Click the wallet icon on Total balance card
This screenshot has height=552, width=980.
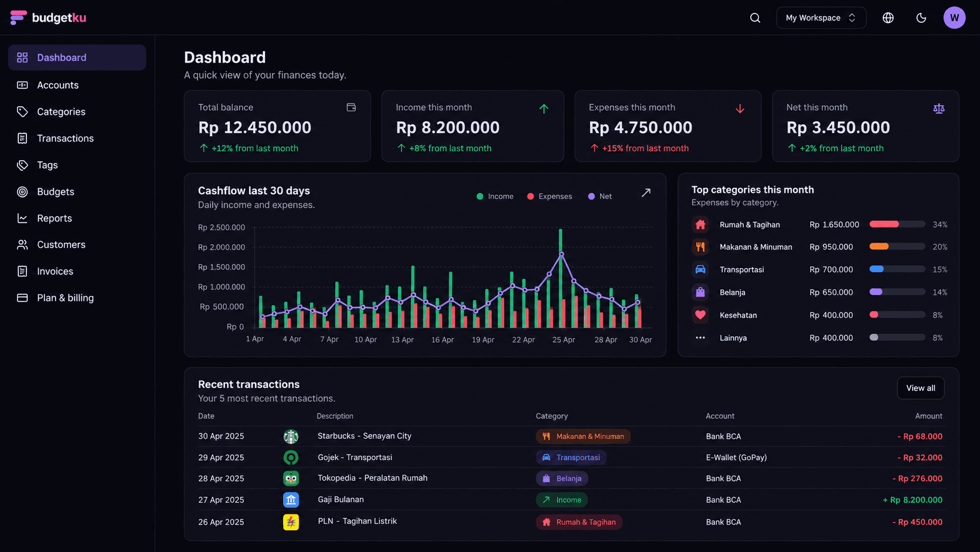click(351, 107)
